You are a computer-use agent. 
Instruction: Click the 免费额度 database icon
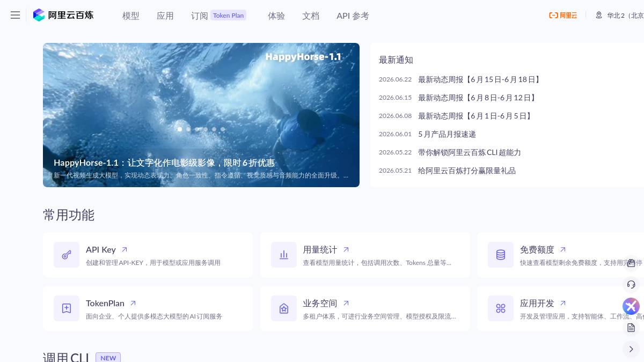pyautogui.click(x=501, y=255)
